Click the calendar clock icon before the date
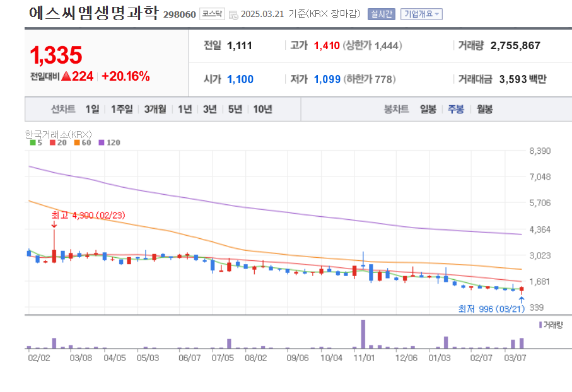Screen dimensions: 572x392 tap(233, 15)
